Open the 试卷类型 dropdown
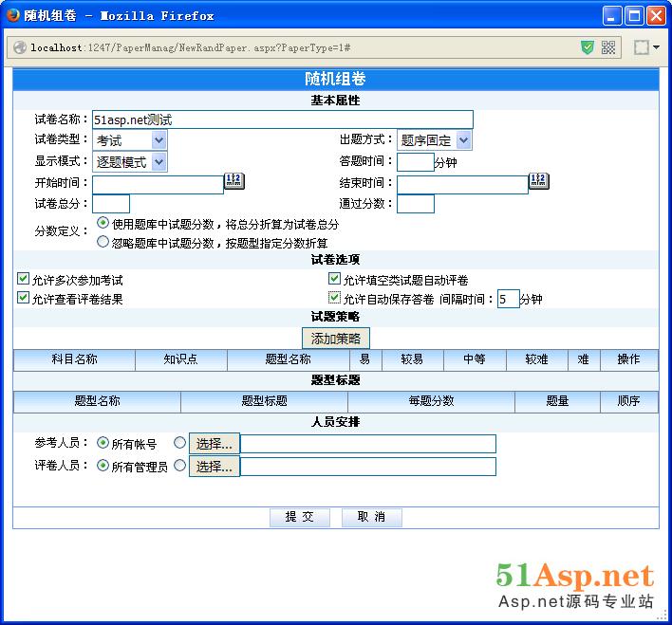The width and height of the screenshot is (672, 625). (130, 140)
